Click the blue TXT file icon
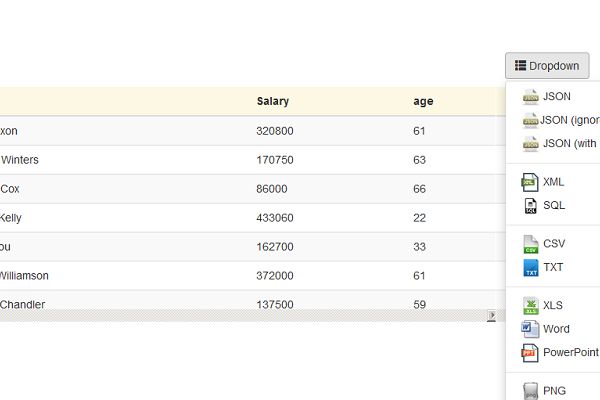600x400 pixels. click(x=530, y=267)
